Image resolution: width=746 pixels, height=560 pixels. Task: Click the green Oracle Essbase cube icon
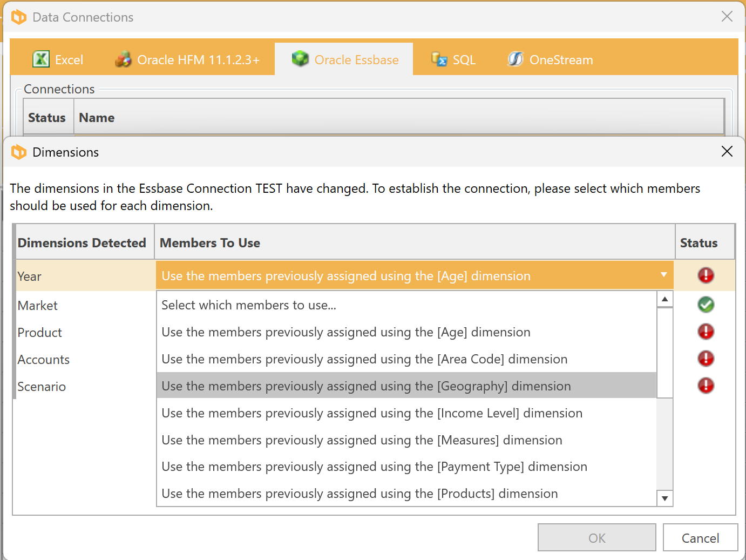(x=300, y=58)
